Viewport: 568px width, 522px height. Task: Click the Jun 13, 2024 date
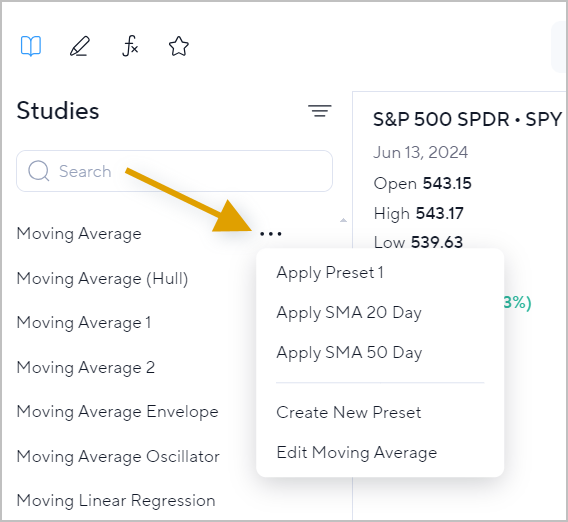coord(421,152)
